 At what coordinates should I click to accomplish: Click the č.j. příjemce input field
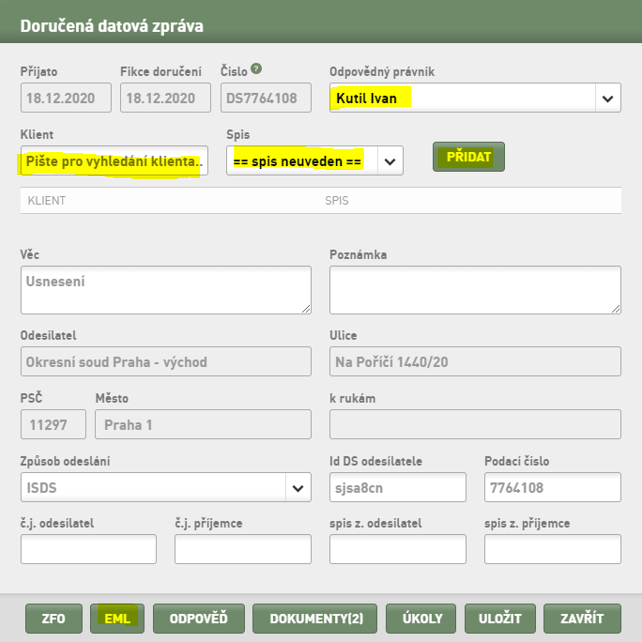click(243, 549)
